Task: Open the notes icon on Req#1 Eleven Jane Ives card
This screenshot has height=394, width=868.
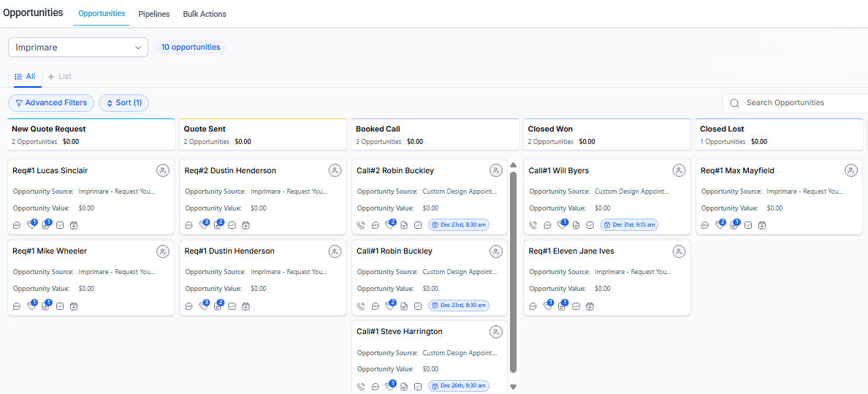Action: click(561, 306)
